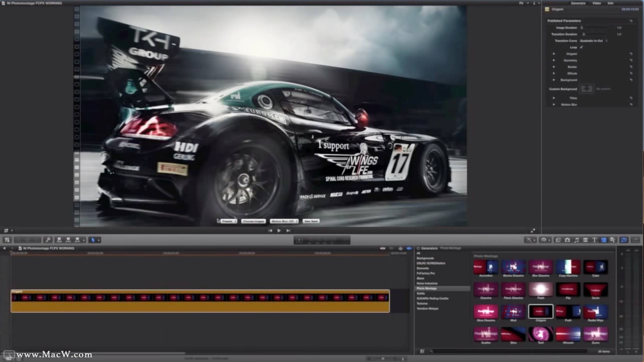This screenshot has height=362, width=644.
Task: Toggle the generators sidebar show/hide button
Action: pos(422,351)
